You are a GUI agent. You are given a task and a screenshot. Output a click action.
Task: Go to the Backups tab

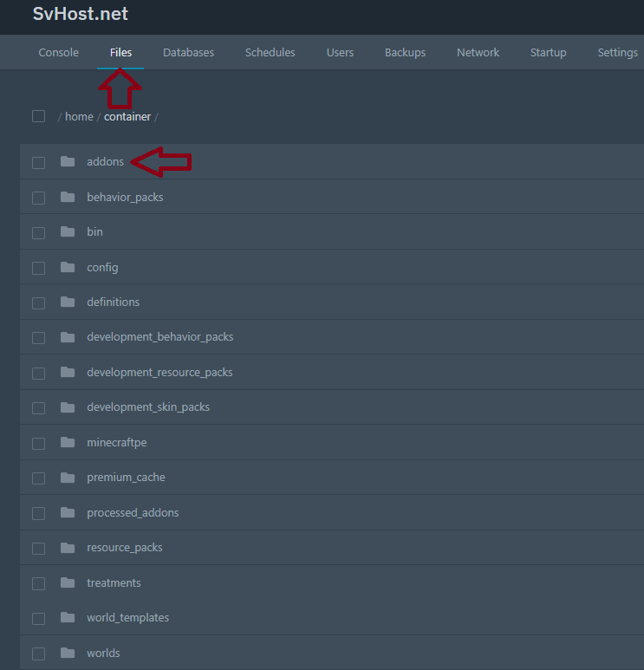coord(405,53)
